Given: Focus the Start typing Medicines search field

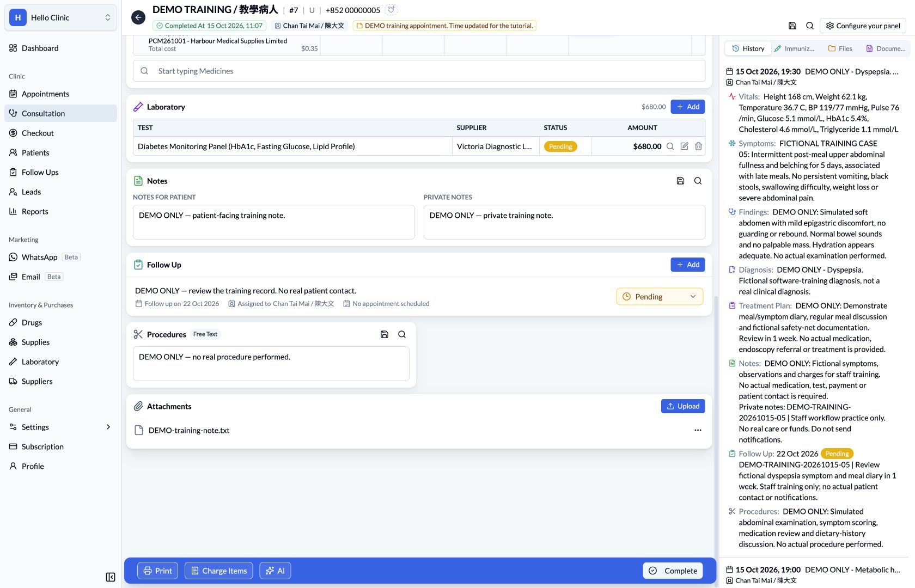Looking at the screenshot, I should [x=419, y=71].
